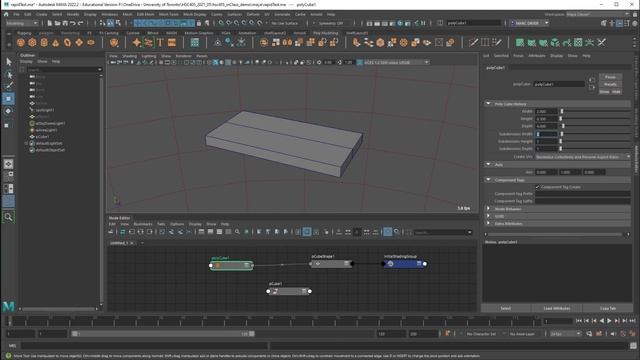Click the Outliner search magnifier in toolbox

click(9, 217)
